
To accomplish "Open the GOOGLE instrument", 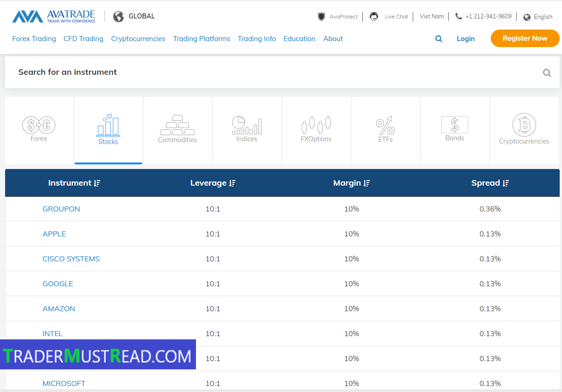I will tap(58, 284).
